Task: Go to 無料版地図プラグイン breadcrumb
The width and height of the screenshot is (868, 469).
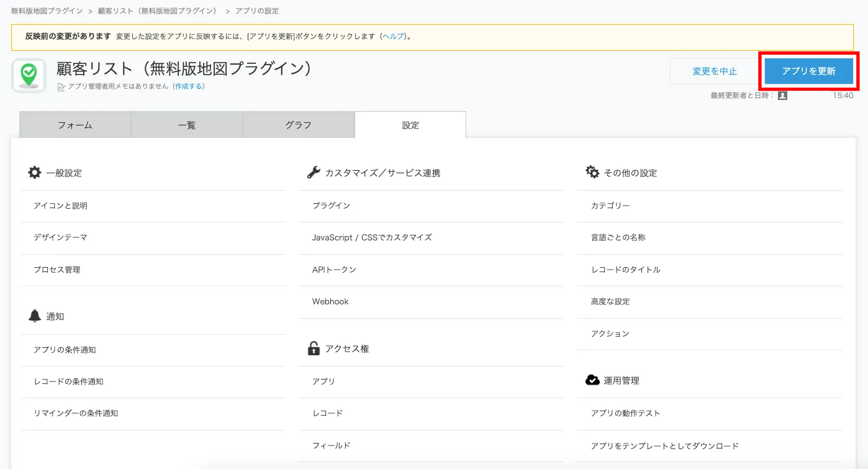Action: coord(47,11)
